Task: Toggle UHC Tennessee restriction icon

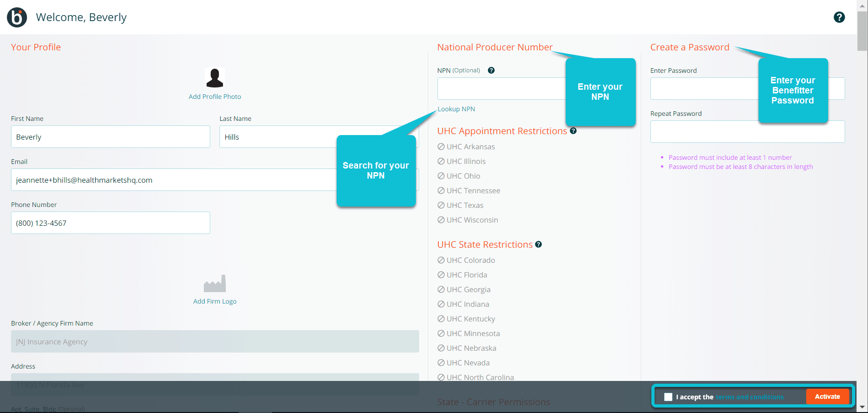Action: 441,190
